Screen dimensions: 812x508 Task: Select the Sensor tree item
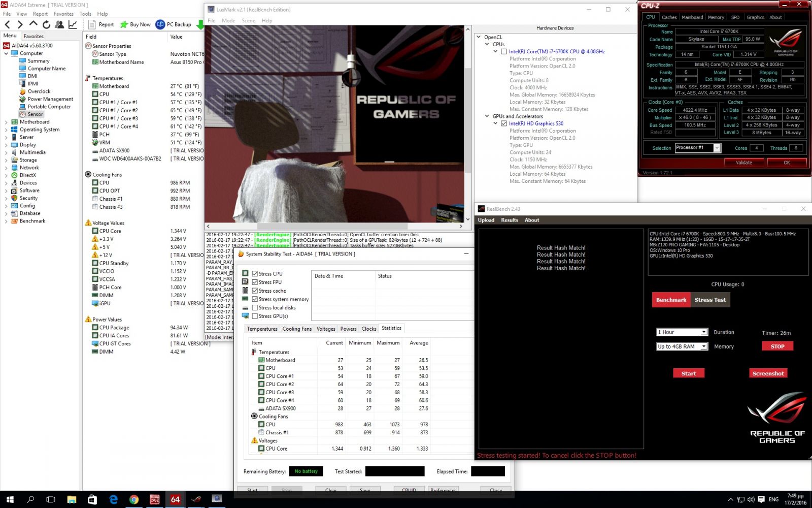click(35, 114)
